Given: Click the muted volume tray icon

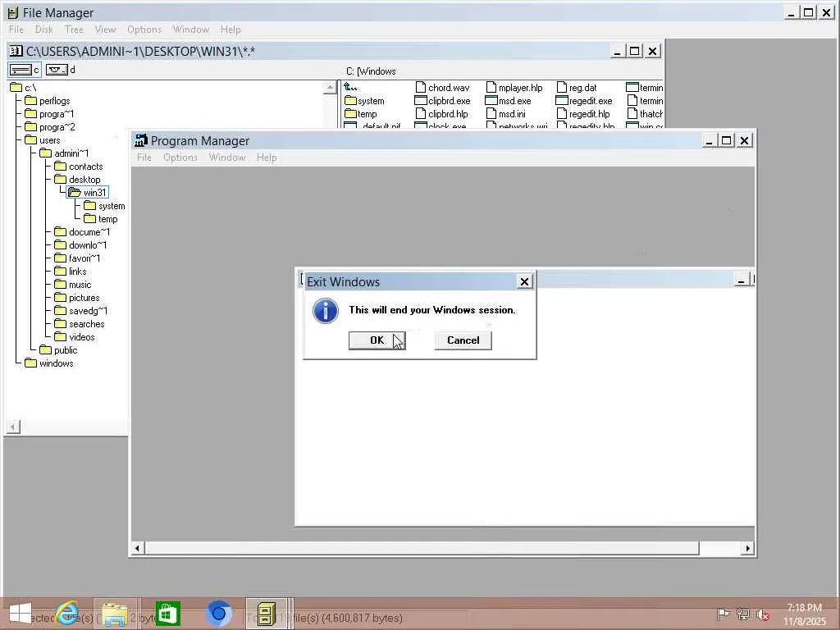Looking at the screenshot, I should point(762,614).
